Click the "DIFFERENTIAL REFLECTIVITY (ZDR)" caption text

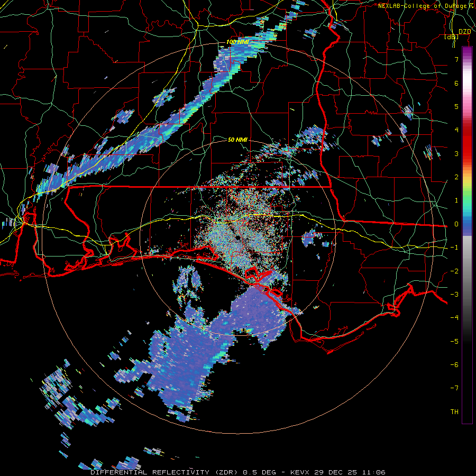coord(165,472)
